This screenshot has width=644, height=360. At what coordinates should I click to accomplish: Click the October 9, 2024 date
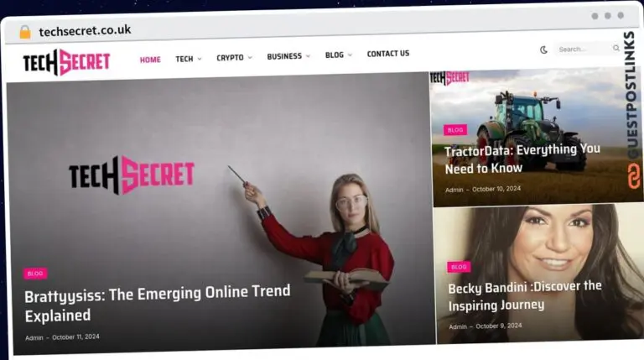(x=499, y=326)
